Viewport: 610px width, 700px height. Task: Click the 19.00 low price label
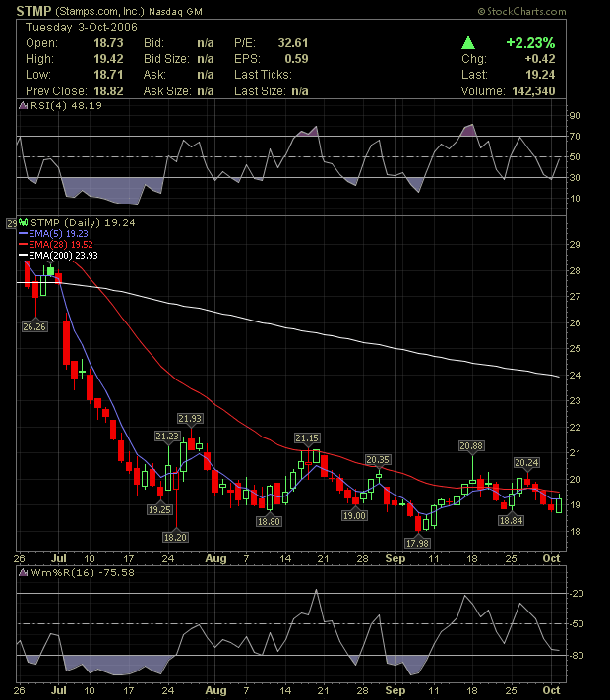pyautogui.click(x=354, y=515)
